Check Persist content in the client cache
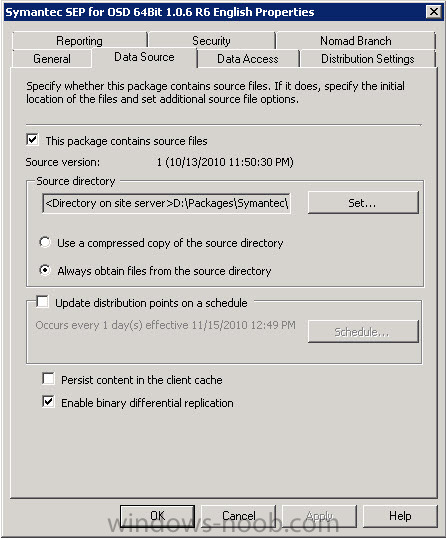 coord(48,379)
